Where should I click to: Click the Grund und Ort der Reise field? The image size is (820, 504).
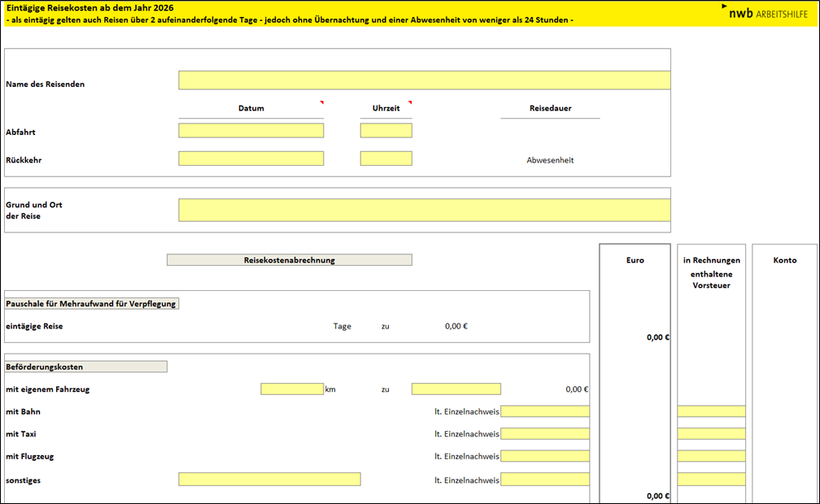coord(424,210)
